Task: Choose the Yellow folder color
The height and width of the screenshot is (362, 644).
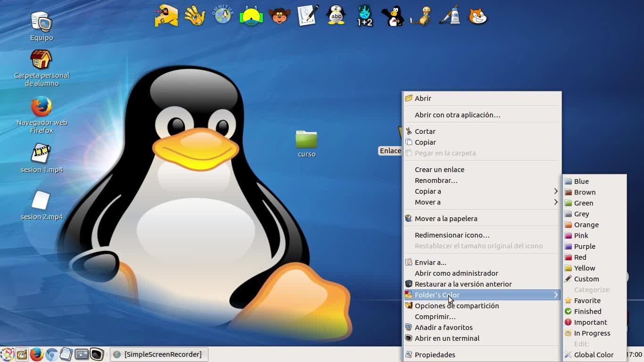Action: pyautogui.click(x=594, y=268)
